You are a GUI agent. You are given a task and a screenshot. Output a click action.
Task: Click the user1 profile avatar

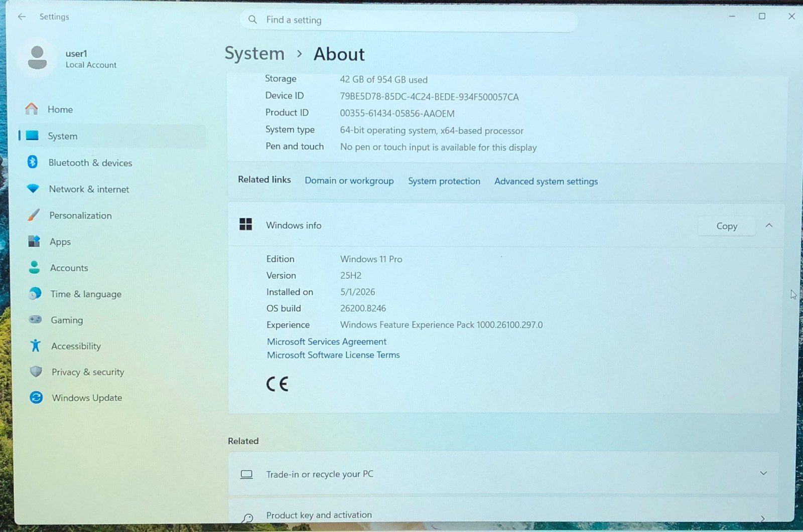[37, 58]
